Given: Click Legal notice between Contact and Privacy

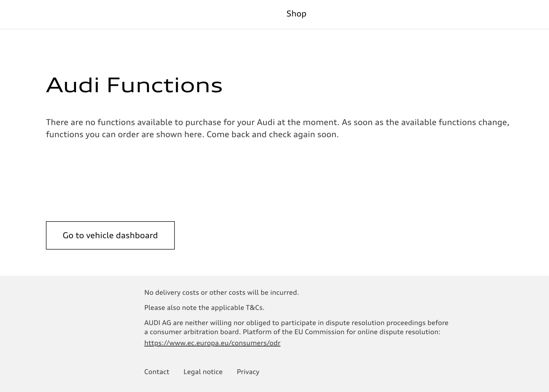Looking at the screenshot, I should pos(203,371).
